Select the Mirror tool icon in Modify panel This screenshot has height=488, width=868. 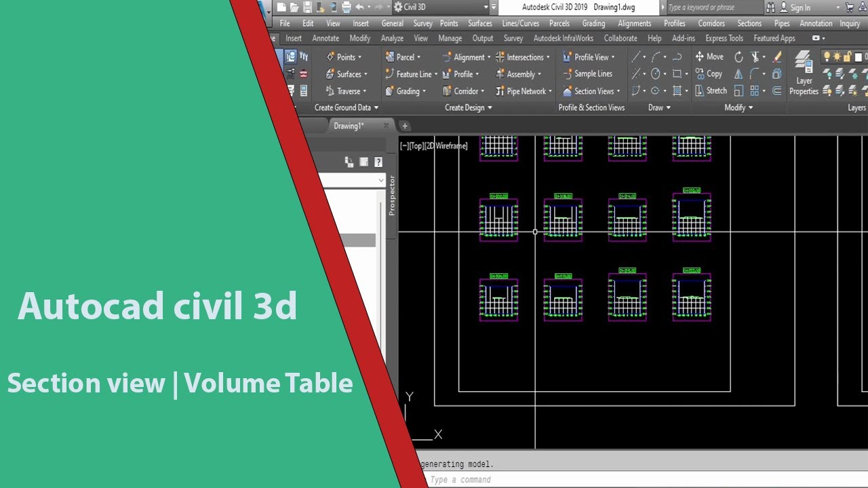click(x=739, y=73)
